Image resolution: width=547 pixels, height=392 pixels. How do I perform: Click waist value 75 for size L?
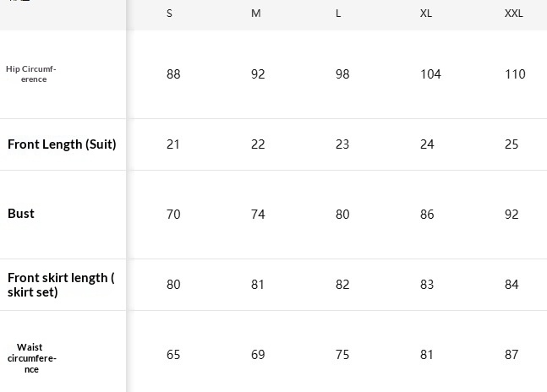[x=342, y=355]
